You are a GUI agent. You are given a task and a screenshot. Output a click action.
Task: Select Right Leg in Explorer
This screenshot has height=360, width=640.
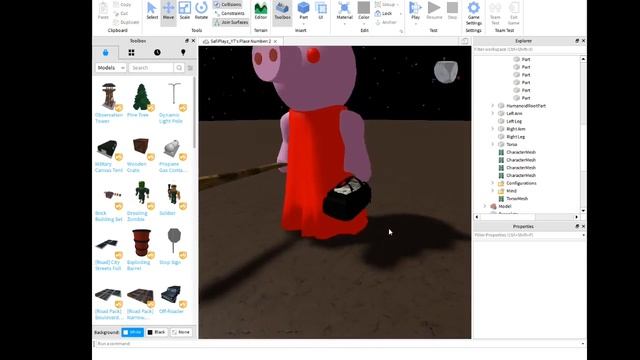click(x=516, y=137)
